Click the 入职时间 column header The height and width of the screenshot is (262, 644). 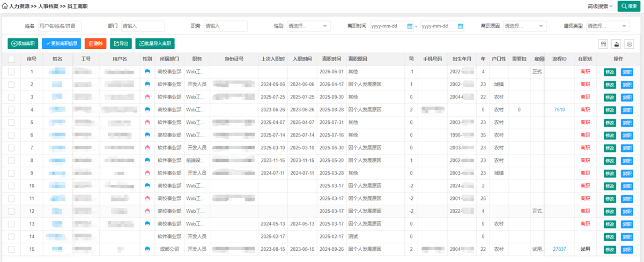pyautogui.click(x=302, y=59)
